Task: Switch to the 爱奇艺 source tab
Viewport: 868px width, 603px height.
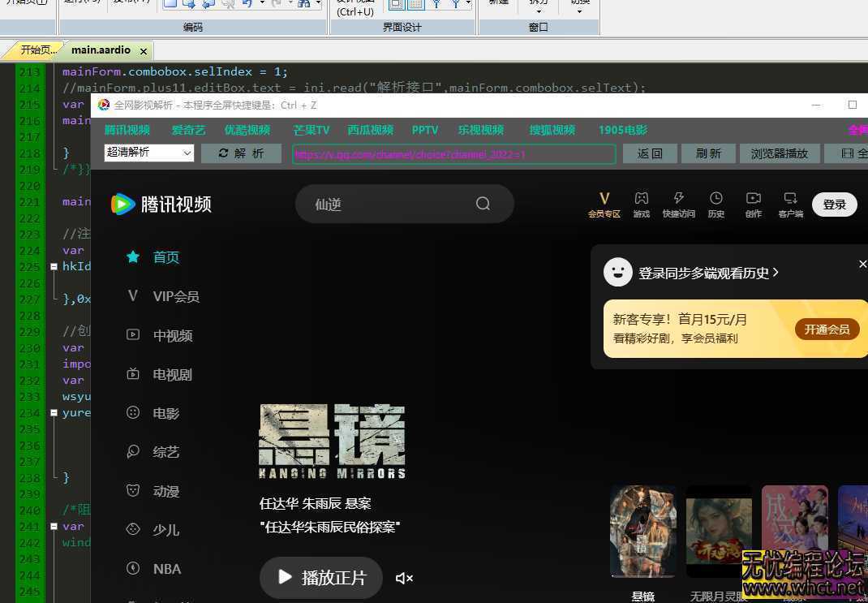Action: pyautogui.click(x=188, y=129)
